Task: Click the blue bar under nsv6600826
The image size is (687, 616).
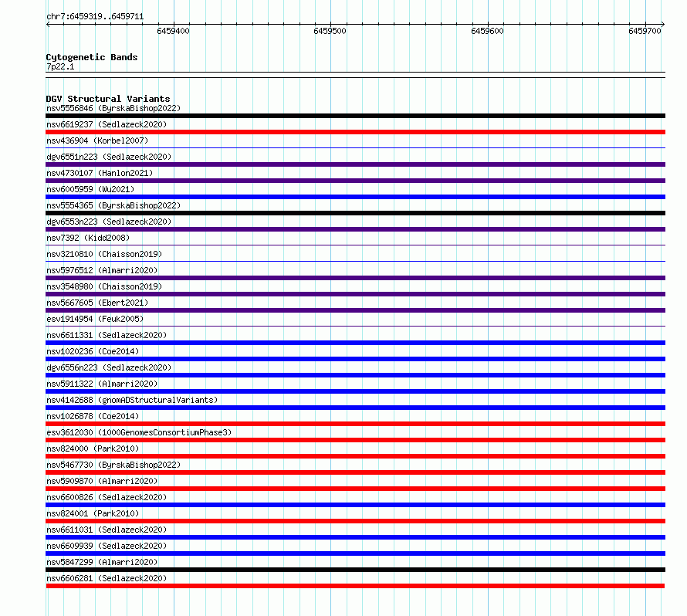Action: tap(355, 505)
